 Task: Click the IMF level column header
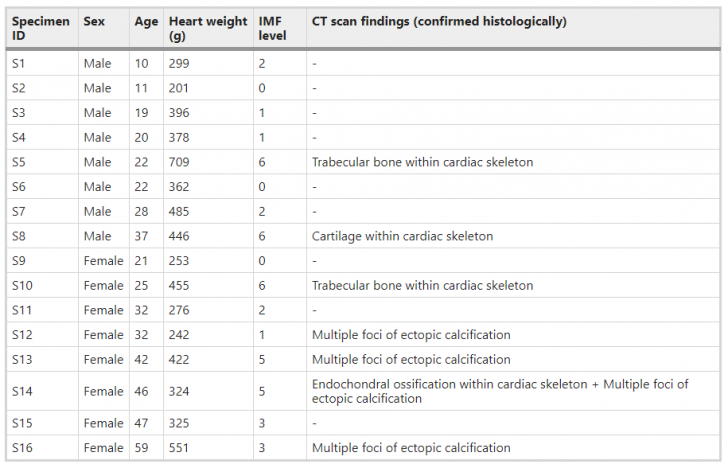point(272,28)
